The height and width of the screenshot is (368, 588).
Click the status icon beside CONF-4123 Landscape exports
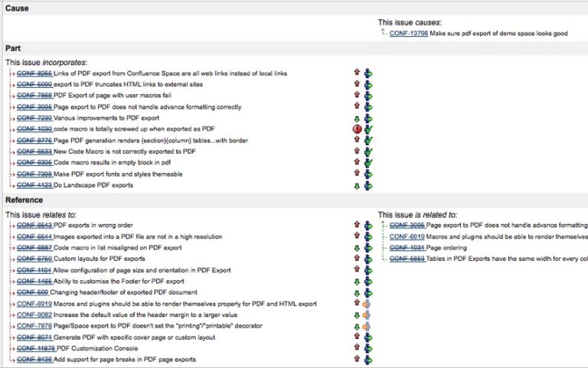[368, 185]
